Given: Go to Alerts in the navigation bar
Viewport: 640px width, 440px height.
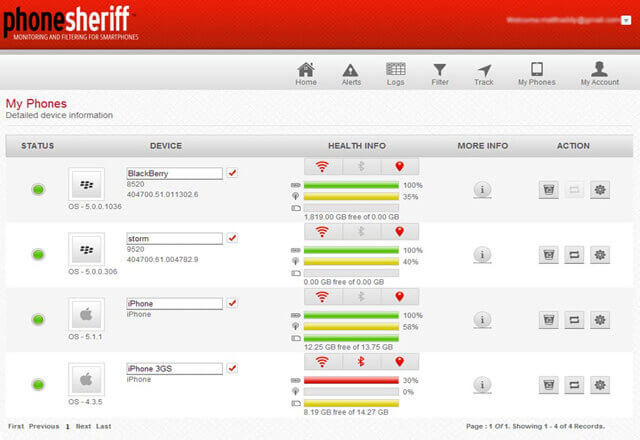Looking at the screenshot, I should coord(351,74).
